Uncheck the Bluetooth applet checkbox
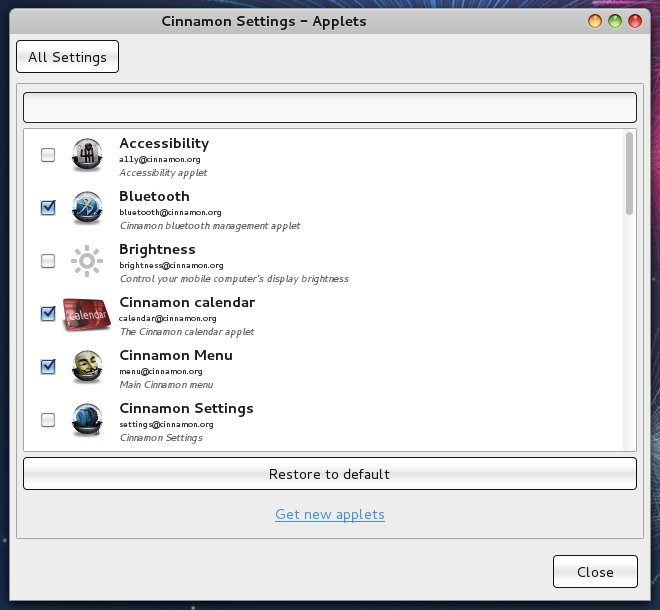 [48, 208]
